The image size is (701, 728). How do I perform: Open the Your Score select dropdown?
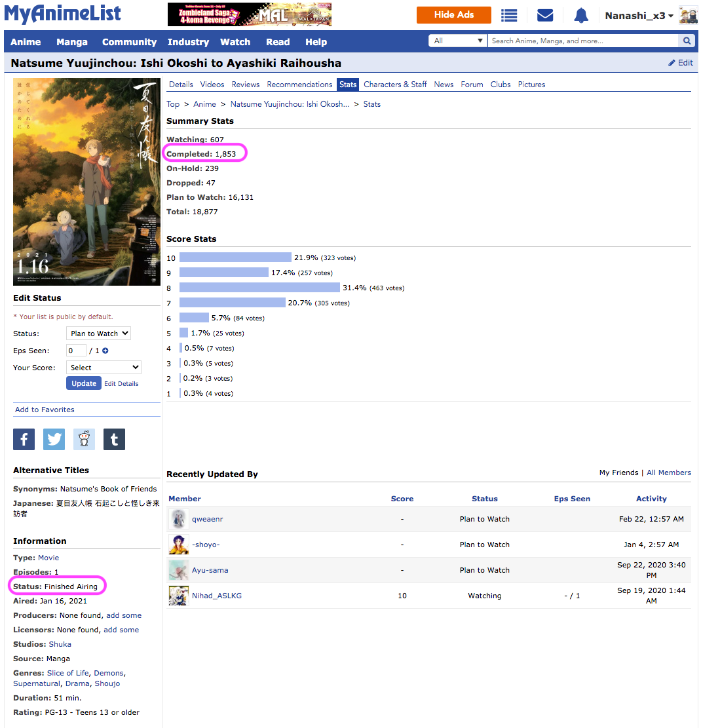[x=104, y=368]
